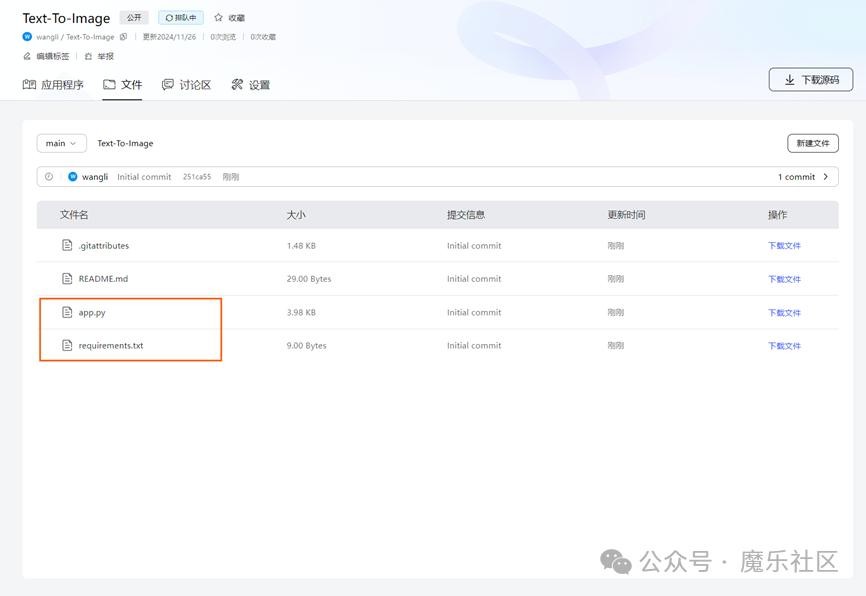Click the edit tags (编辑标签) pencil icon

pyautogui.click(x=27, y=57)
